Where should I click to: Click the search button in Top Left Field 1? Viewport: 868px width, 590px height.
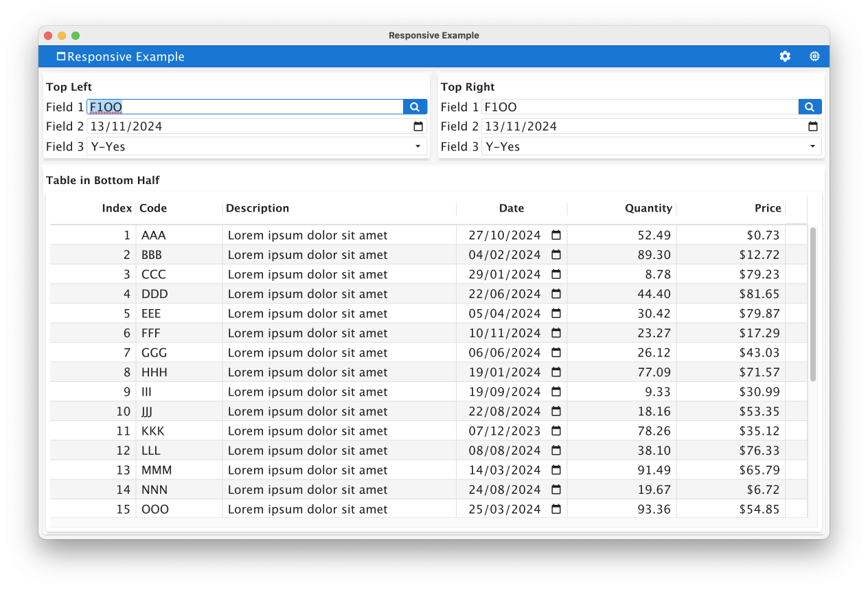(415, 107)
